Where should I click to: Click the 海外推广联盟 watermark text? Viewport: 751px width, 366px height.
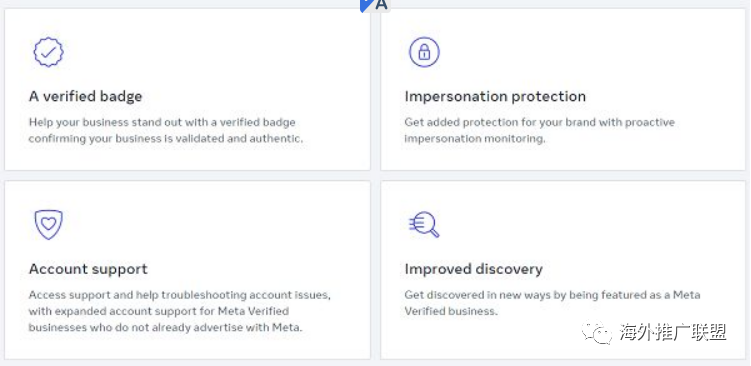tap(673, 332)
